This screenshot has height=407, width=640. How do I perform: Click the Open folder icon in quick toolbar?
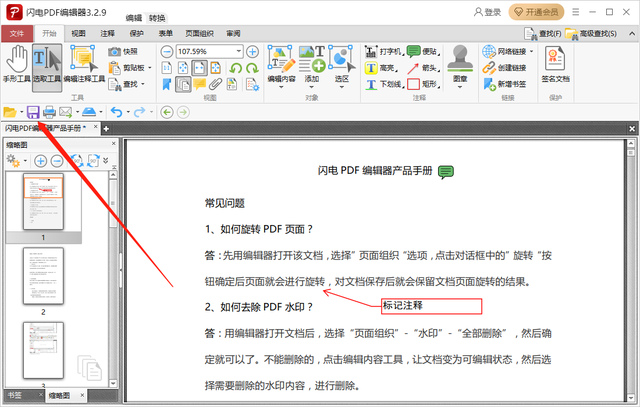point(10,112)
